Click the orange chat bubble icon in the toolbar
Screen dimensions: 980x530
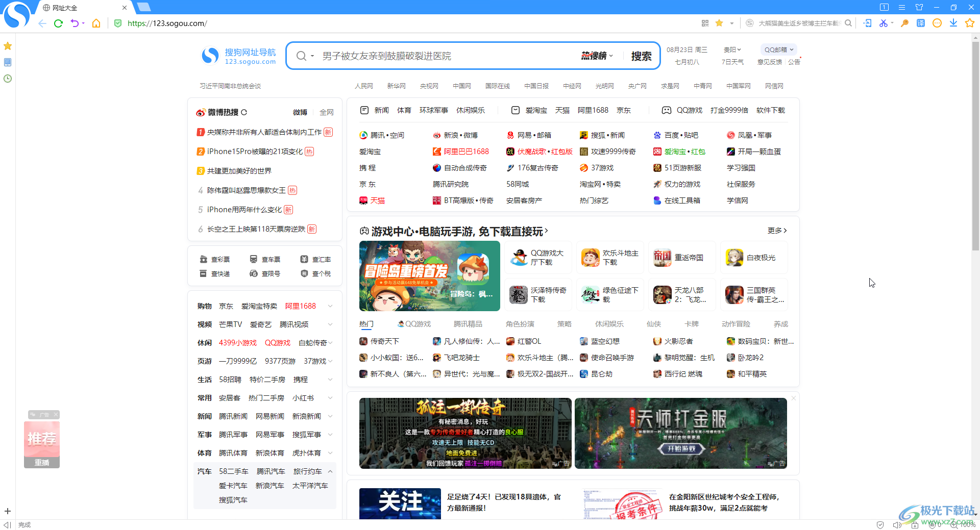pyautogui.click(x=937, y=23)
